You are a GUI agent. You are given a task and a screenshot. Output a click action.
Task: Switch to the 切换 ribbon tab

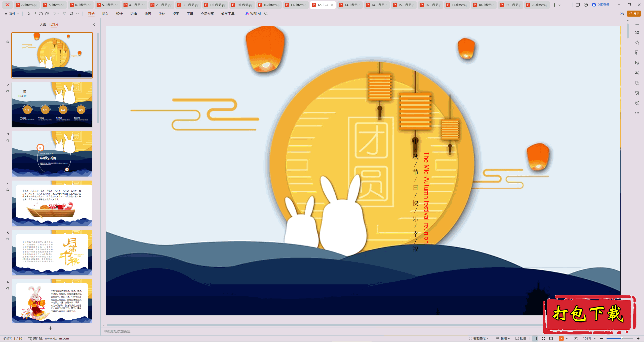coord(133,14)
